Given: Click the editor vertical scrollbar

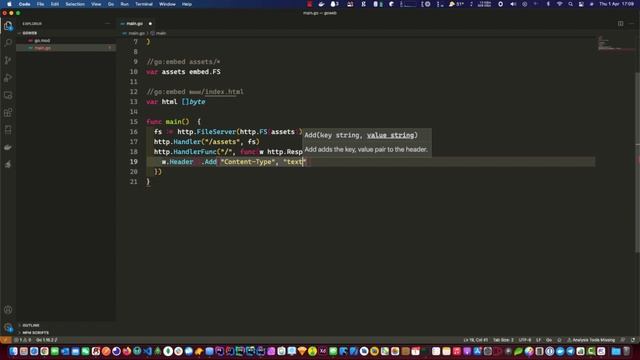Looking at the screenshot, I should pyautogui.click(x=638, y=163).
